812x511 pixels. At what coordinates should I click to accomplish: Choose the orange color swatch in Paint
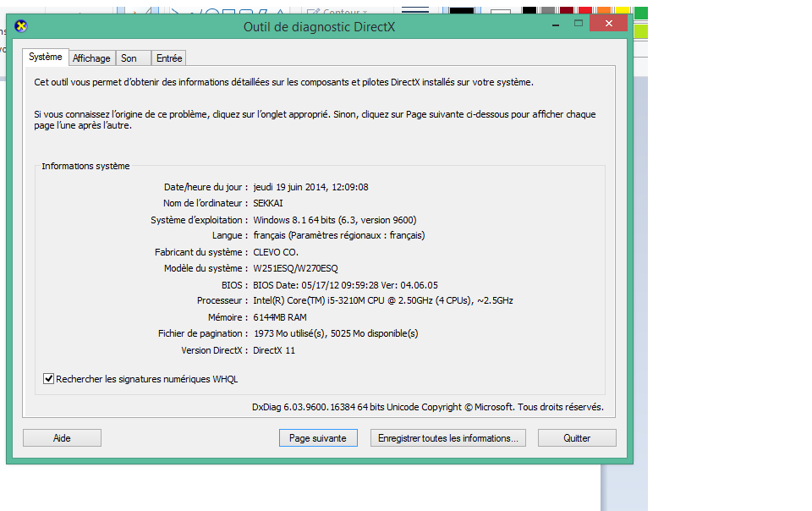(603, 10)
